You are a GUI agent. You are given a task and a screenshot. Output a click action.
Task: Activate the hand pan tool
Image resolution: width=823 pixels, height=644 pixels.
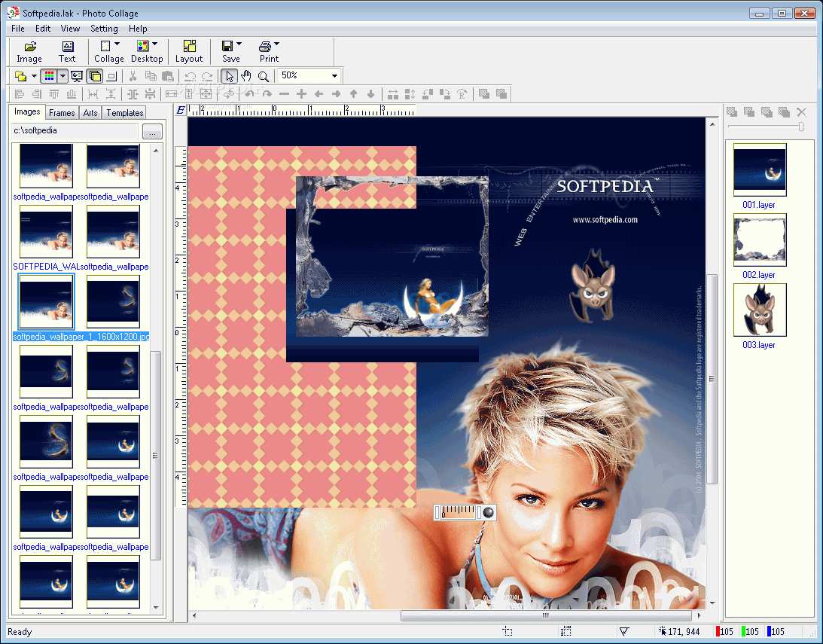click(x=246, y=76)
